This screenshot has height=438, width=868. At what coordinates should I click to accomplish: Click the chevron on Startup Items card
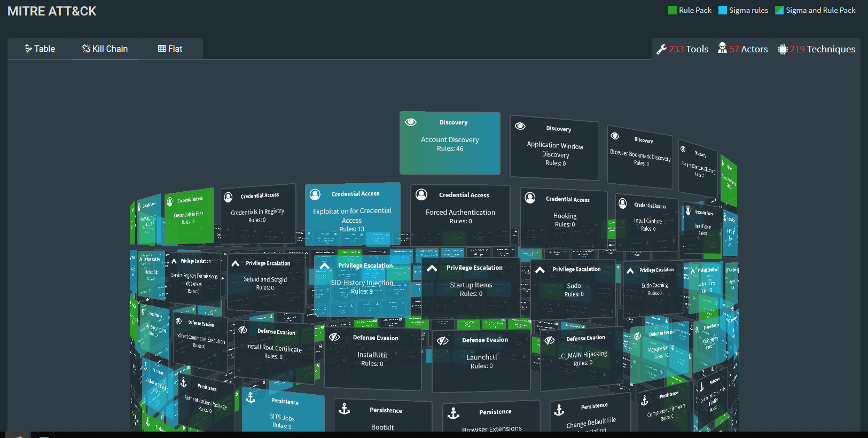point(432,268)
